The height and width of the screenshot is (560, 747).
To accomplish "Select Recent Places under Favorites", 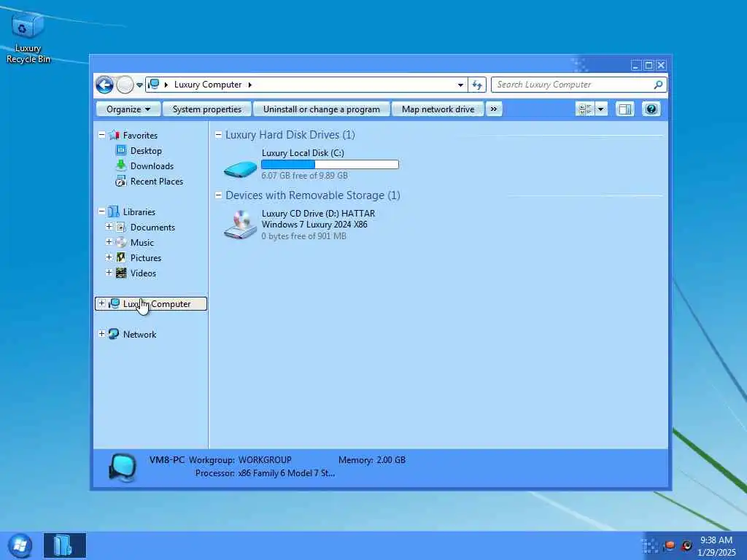I will [157, 182].
